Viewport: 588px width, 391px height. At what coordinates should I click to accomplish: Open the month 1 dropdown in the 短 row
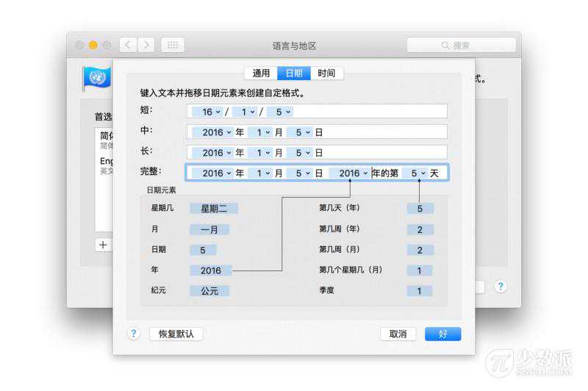[x=245, y=112]
